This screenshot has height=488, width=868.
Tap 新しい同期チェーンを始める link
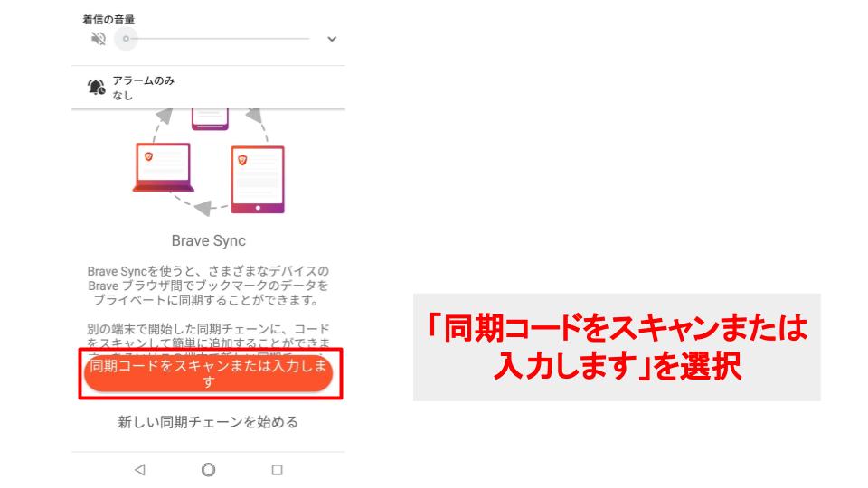click(x=208, y=422)
